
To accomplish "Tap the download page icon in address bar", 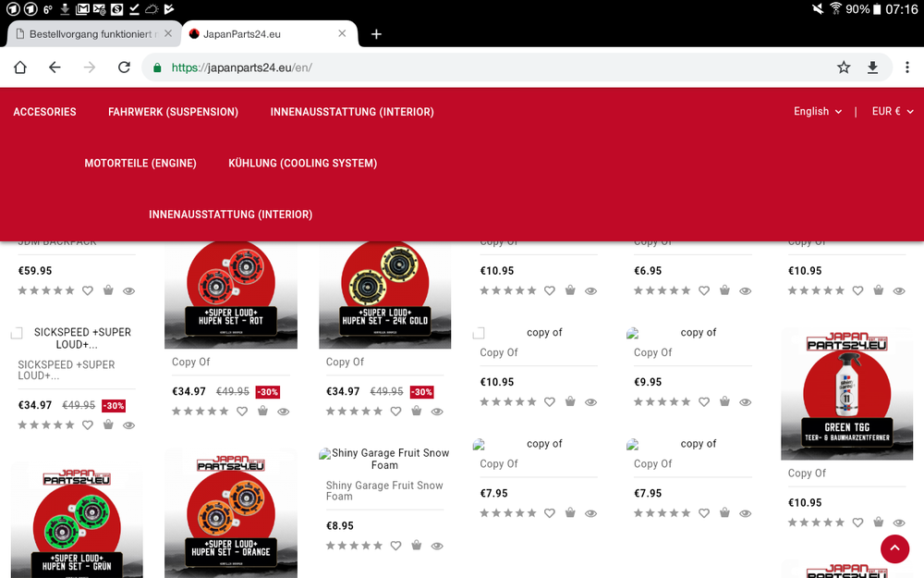I will coord(873,68).
